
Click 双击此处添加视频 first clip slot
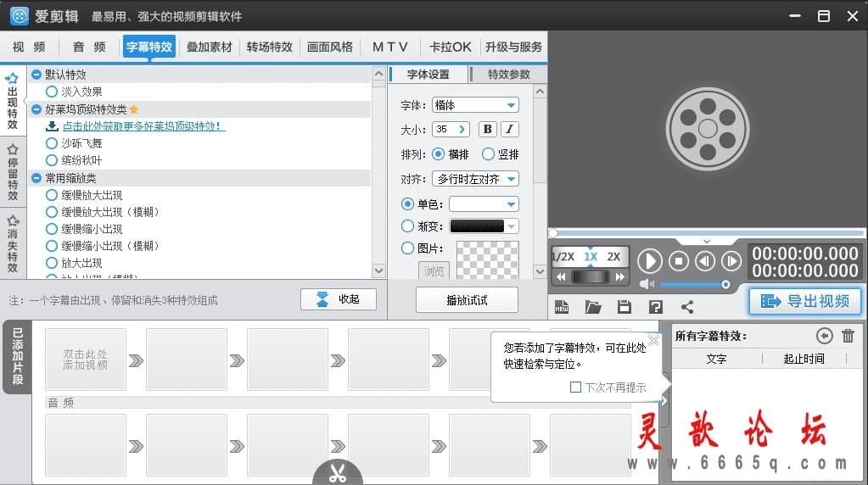[x=85, y=360]
